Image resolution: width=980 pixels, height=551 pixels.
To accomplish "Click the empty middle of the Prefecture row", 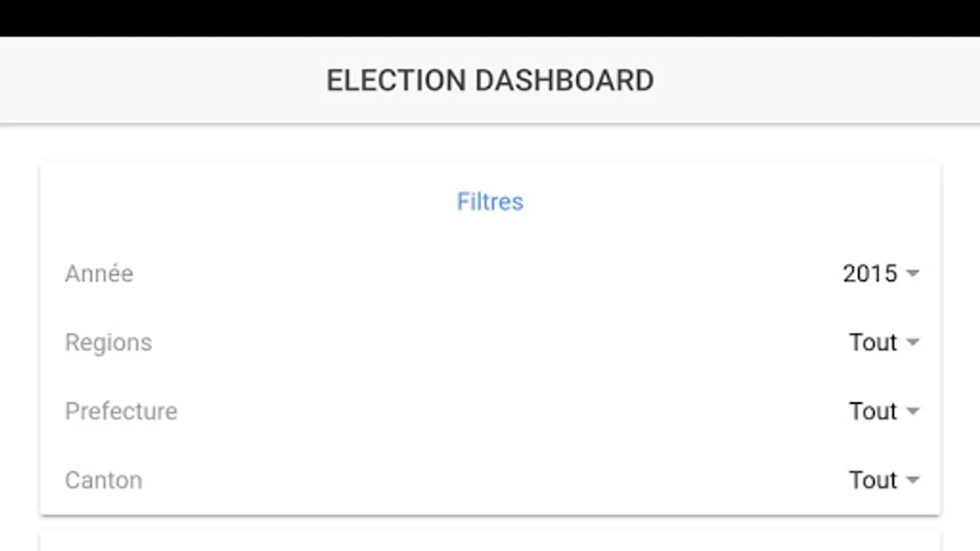I will (490, 411).
